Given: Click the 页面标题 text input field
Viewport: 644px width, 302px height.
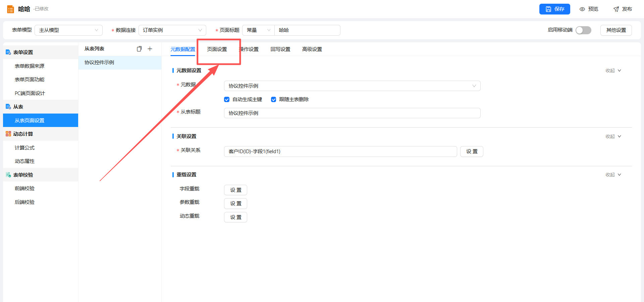Looking at the screenshot, I should 307,30.
